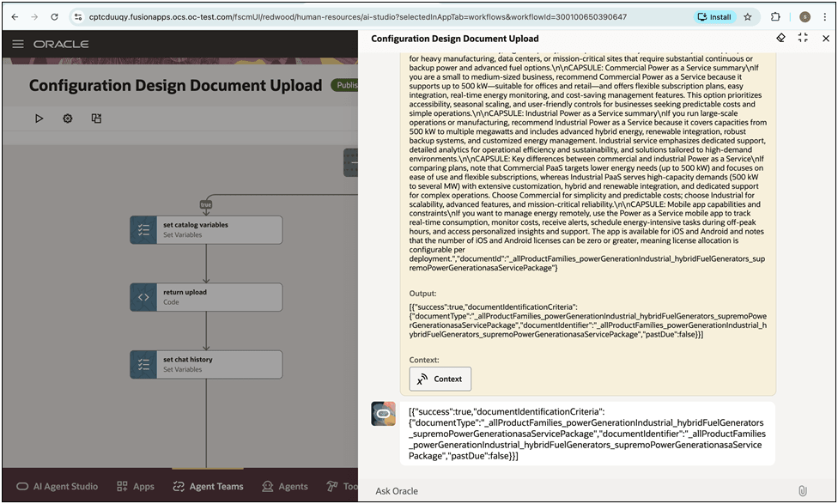
Task: Click the browser forward arrow
Action: pyautogui.click(x=34, y=17)
